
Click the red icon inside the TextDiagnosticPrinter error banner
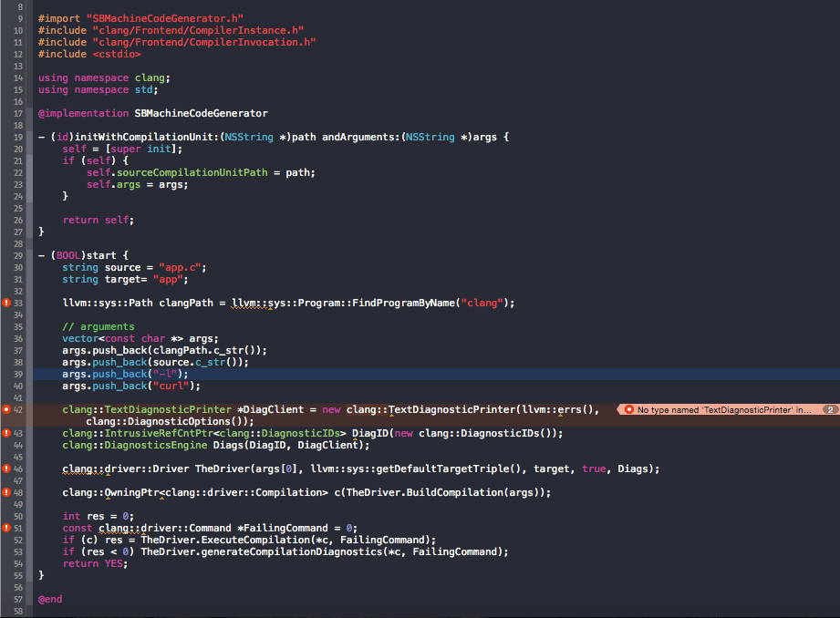629,409
